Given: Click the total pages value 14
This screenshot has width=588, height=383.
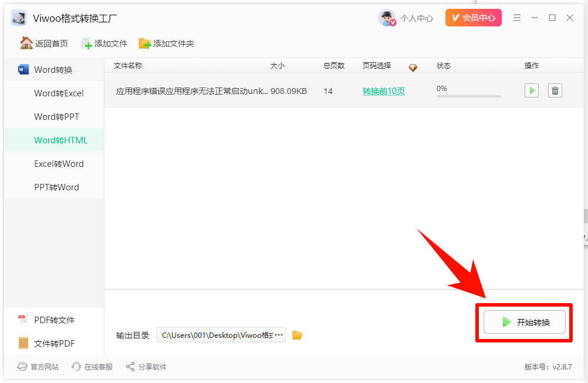Looking at the screenshot, I should 328,91.
